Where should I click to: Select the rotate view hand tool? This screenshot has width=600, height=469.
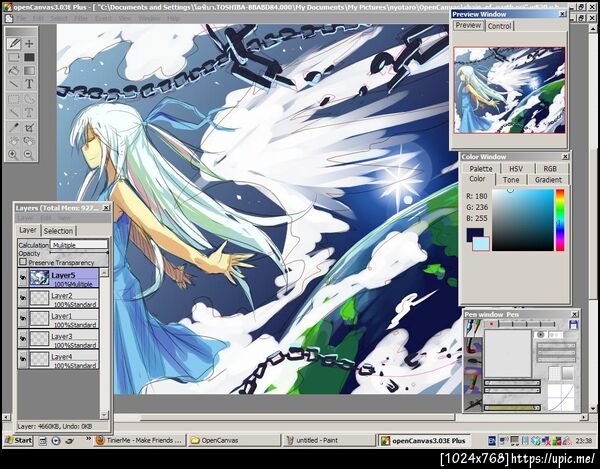pyautogui.click(x=29, y=141)
